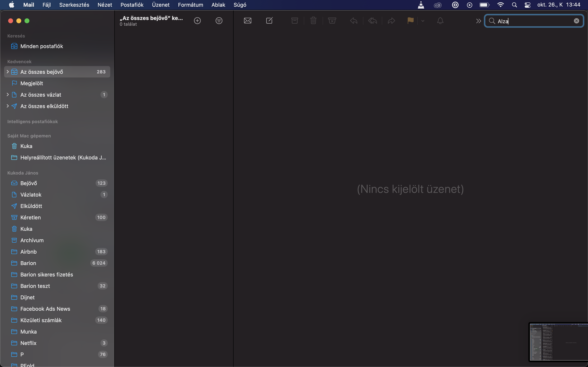588x367 pixels.
Task: Click the archive message icon
Action: click(294, 20)
